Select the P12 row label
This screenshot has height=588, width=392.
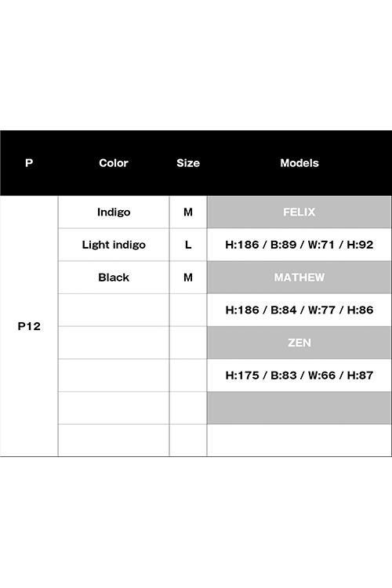(x=29, y=326)
